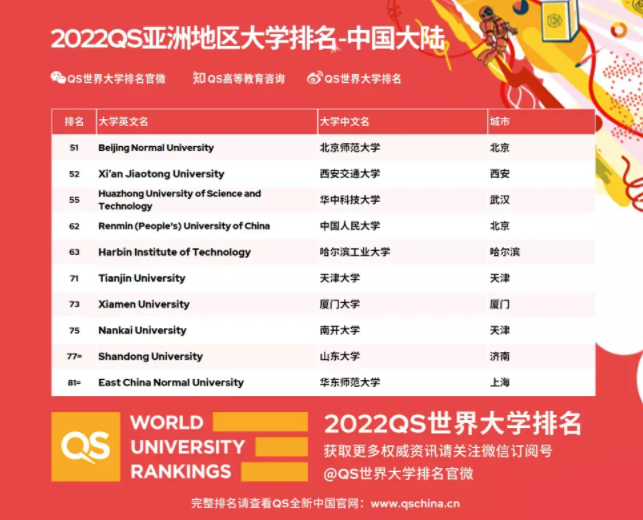The width and height of the screenshot is (643, 520).
Task: Click the Chinese name 山东大学
Action: coord(340,356)
